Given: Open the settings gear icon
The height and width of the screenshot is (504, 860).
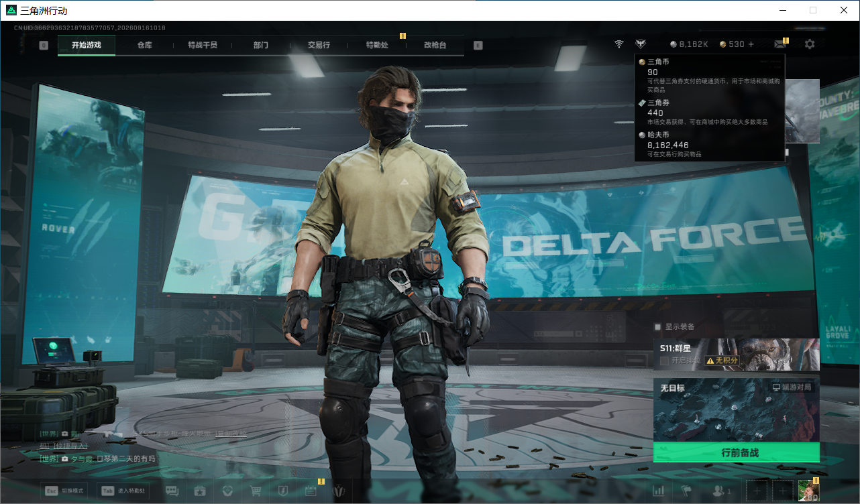Looking at the screenshot, I should pyautogui.click(x=810, y=44).
